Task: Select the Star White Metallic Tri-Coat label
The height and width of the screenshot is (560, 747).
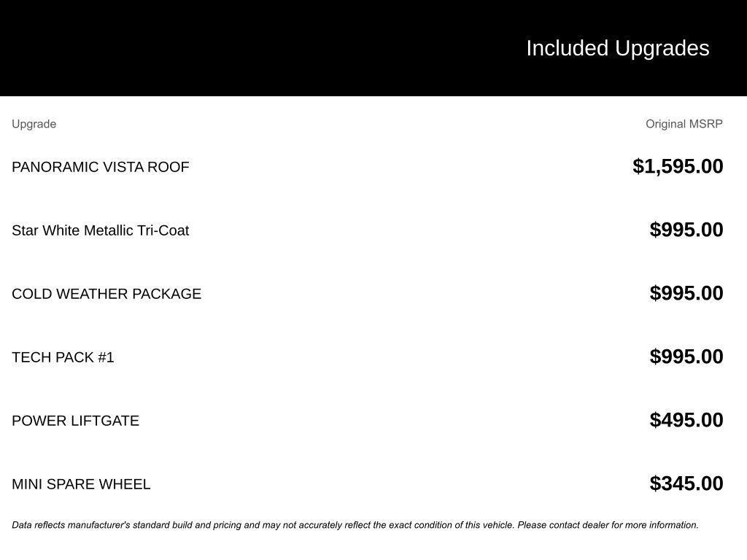Action: pyautogui.click(x=101, y=230)
